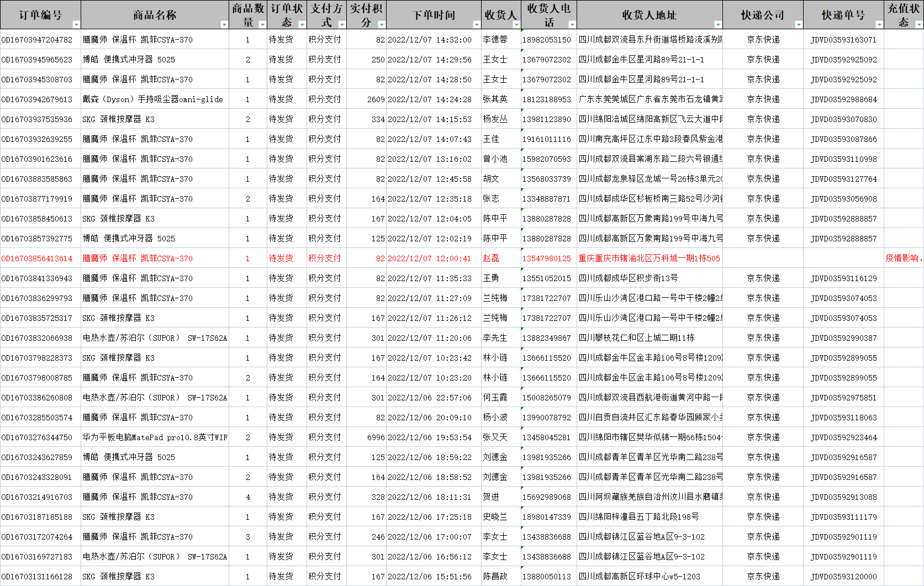Click order number OD16703276344750
924x586 pixels.
37,437
